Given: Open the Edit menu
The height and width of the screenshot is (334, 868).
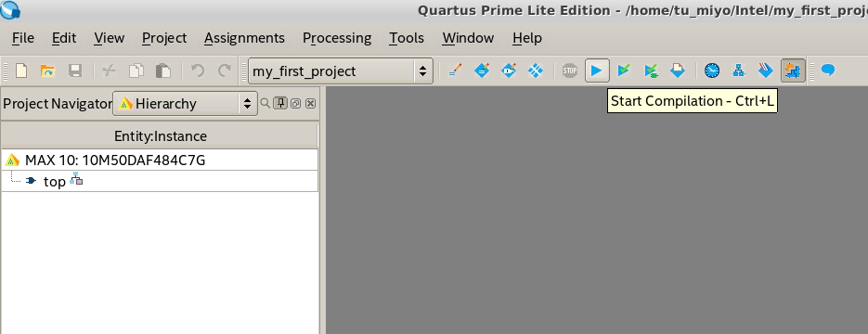Looking at the screenshot, I should click(64, 38).
